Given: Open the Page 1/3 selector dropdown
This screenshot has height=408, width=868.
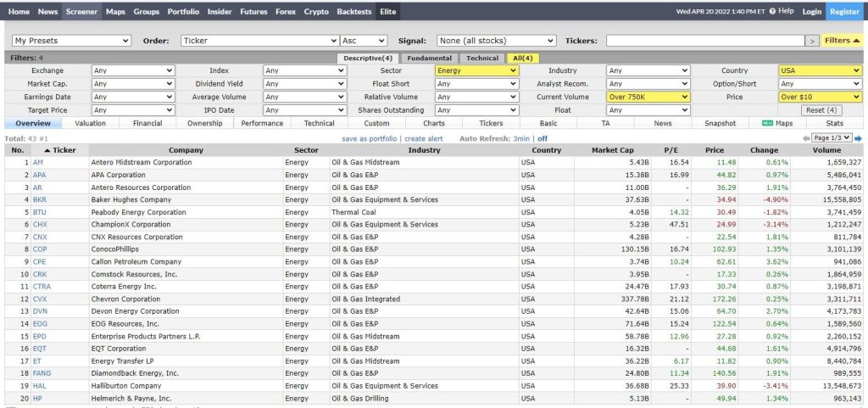Looking at the screenshot, I should tap(832, 138).
